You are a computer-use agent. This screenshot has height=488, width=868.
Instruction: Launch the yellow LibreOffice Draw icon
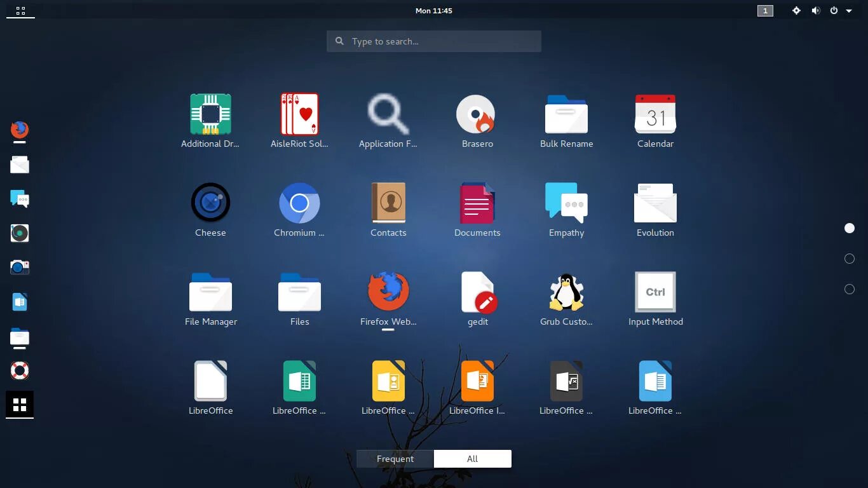pyautogui.click(x=388, y=381)
